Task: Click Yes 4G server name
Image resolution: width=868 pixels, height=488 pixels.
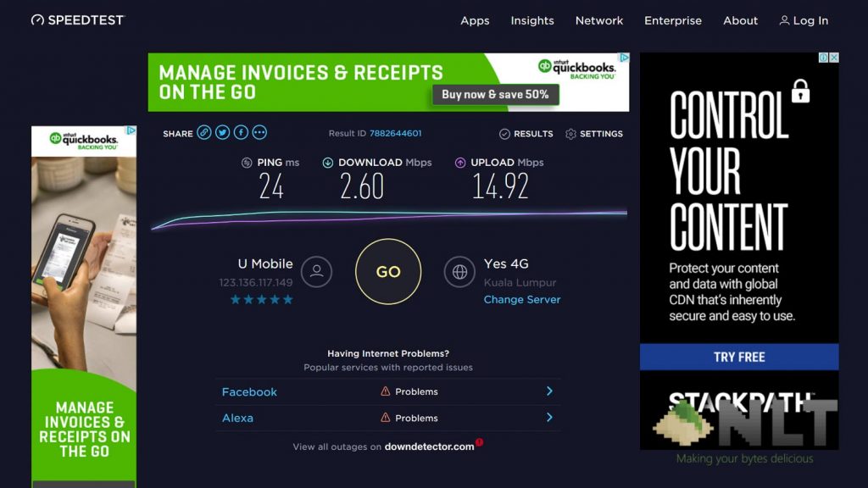Action: tap(506, 264)
